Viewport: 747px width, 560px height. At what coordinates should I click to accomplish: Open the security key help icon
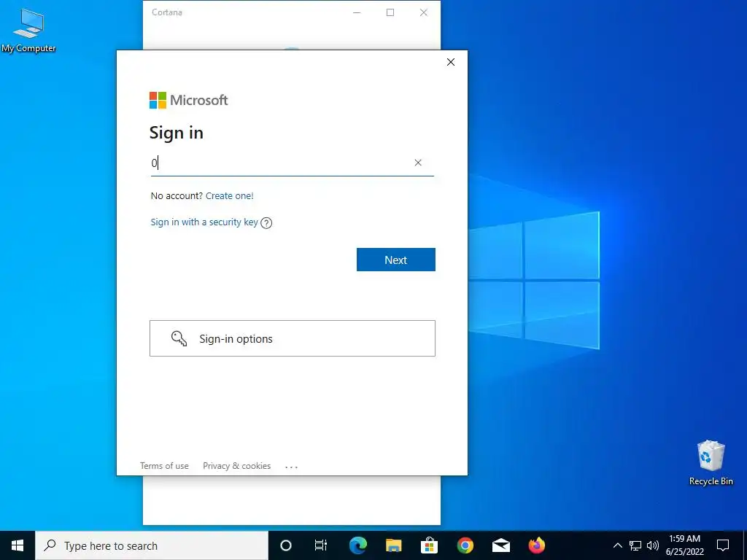tap(266, 223)
